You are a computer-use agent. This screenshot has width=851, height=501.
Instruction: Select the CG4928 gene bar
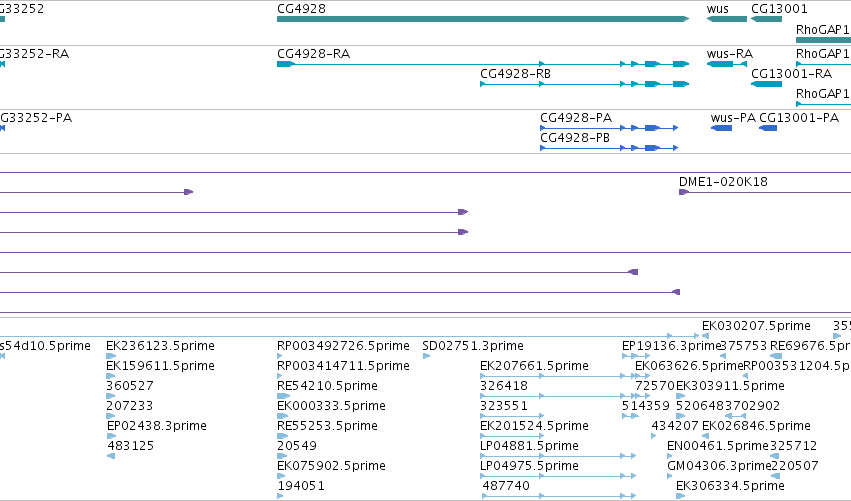(483, 19)
